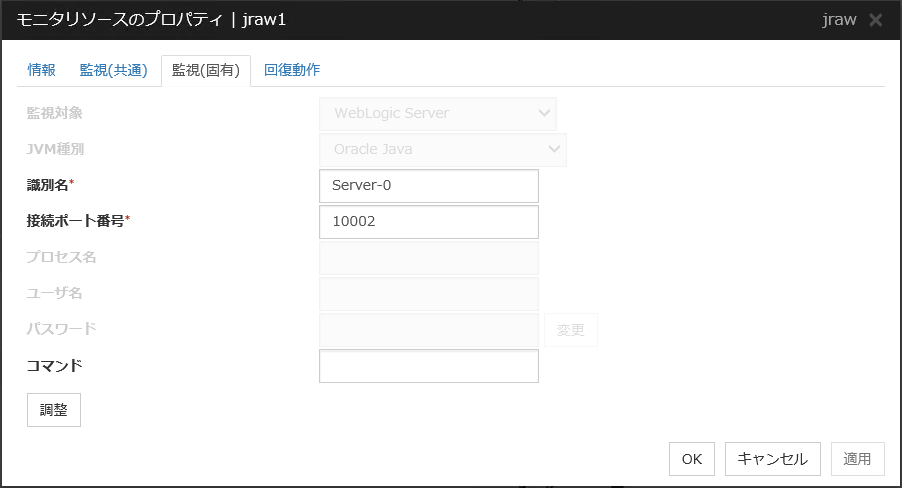Go to the 回復動作 tab
The image size is (902, 488).
(292, 70)
